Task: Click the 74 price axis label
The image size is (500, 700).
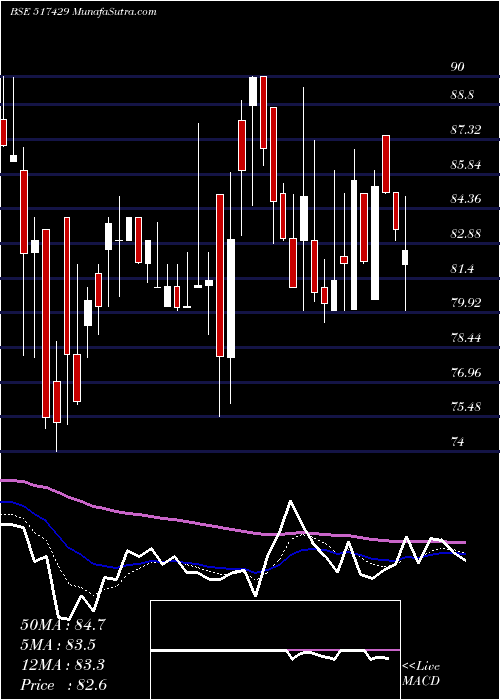Action: tap(458, 442)
